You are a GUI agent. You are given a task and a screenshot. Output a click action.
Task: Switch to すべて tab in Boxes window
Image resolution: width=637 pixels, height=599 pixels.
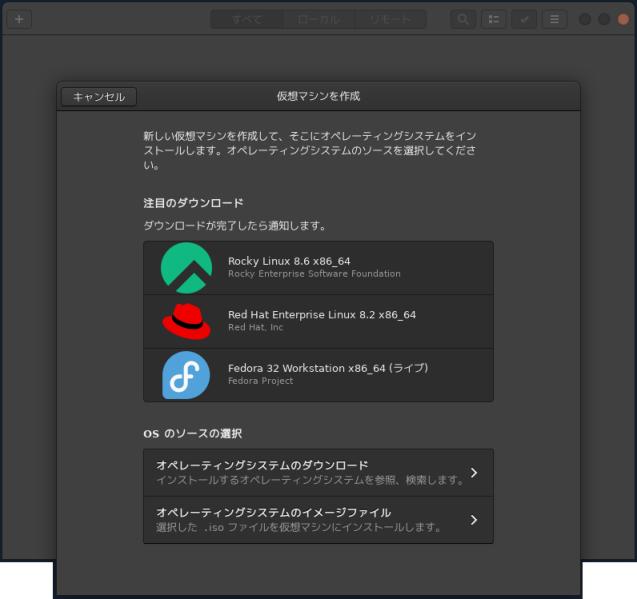pyautogui.click(x=247, y=19)
